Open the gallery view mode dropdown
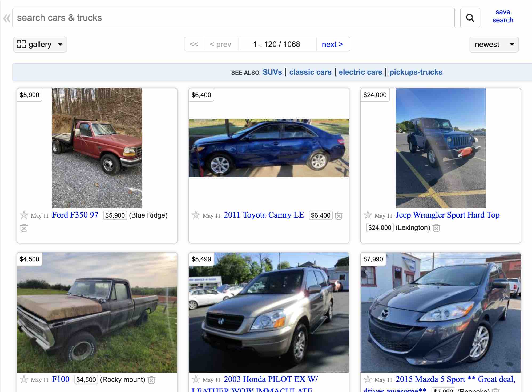Screen dimensions: 532x392 point(40,44)
